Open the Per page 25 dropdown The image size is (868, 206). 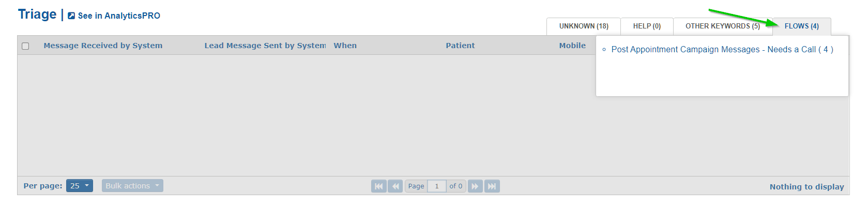tap(80, 186)
